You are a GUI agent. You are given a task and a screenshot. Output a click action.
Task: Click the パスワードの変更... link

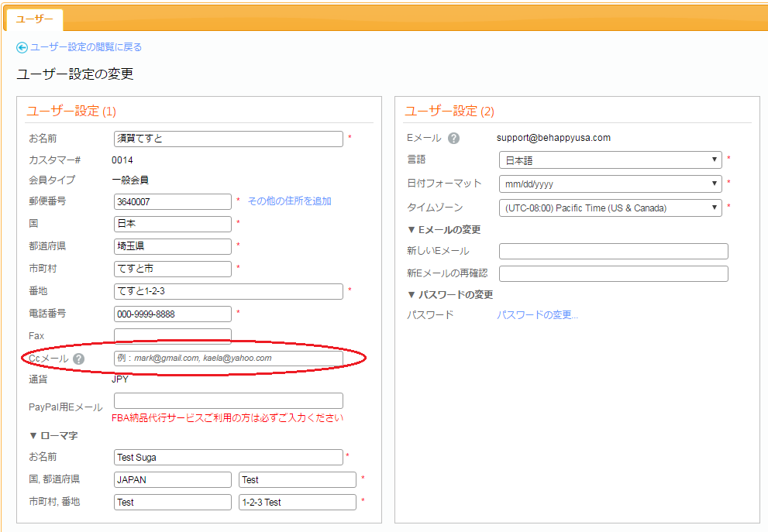pyautogui.click(x=537, y=315)
